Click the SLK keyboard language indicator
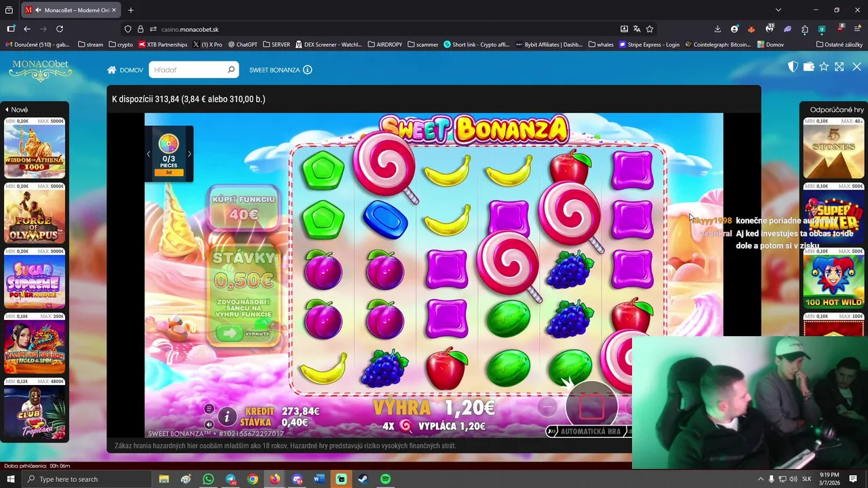This screenshot has height=488, width=868. pyautogui.click(x=807, y=479)
